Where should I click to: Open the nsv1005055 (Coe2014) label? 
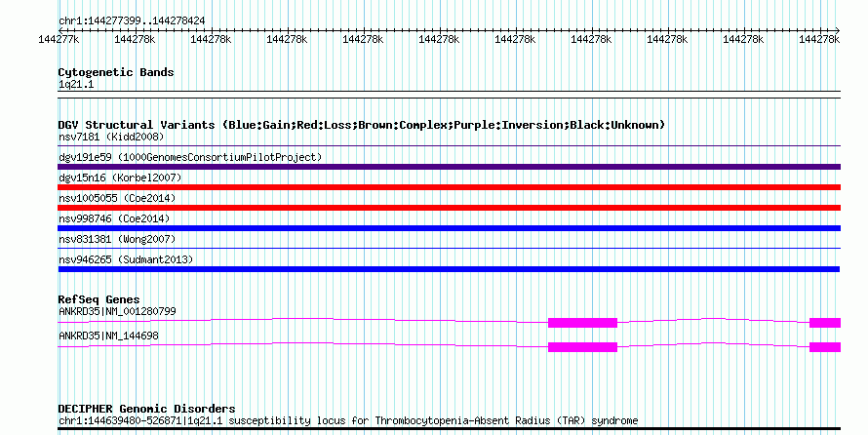[x=117, y=198]
